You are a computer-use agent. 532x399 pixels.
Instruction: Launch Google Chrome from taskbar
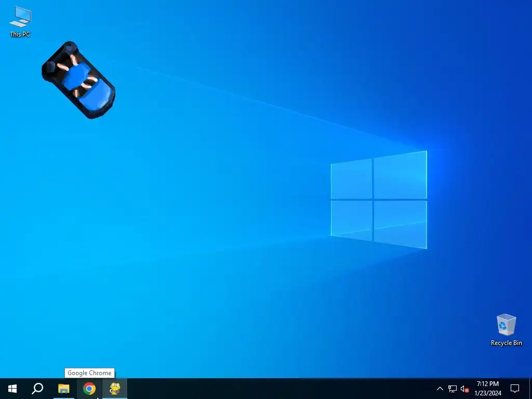click(x=89, y=389)
